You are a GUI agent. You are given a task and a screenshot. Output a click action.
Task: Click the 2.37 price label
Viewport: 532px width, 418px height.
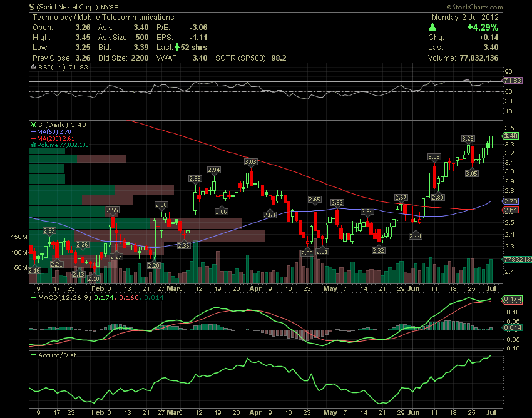click(49, 230)
